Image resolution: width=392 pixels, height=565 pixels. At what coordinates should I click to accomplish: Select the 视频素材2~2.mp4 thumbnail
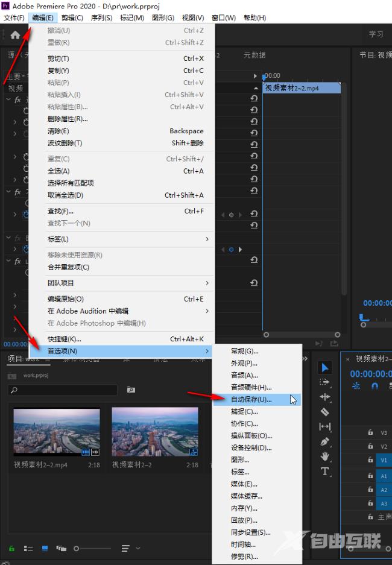point(57,432)
